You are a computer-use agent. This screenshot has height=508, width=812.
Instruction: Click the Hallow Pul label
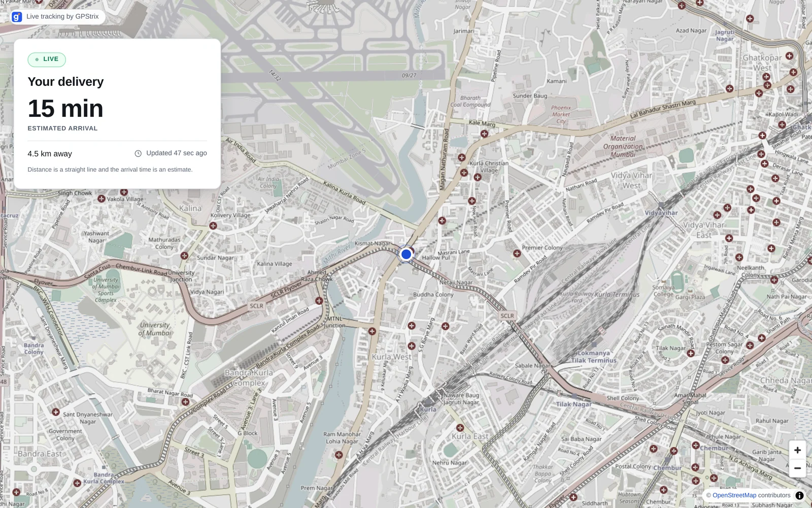(435, 258)
